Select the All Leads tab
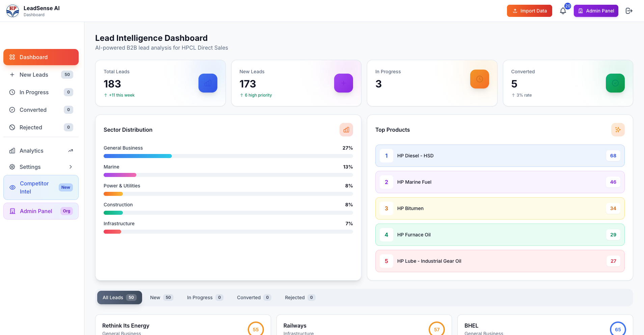The image size is (644, 335). [x=119, y=298]
